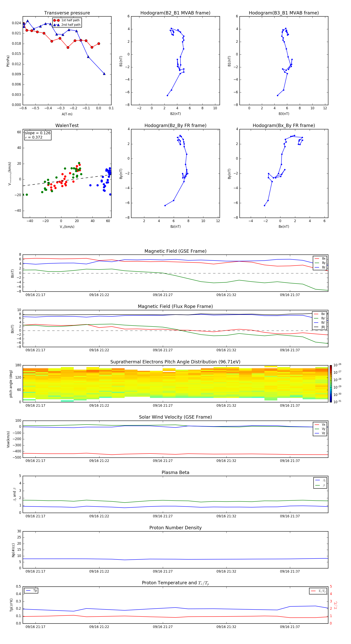Click "09/16 21:37" tick under Proton Temperature plot
Viewport: 351px width, 644px height.
click(x=290, y=627)
